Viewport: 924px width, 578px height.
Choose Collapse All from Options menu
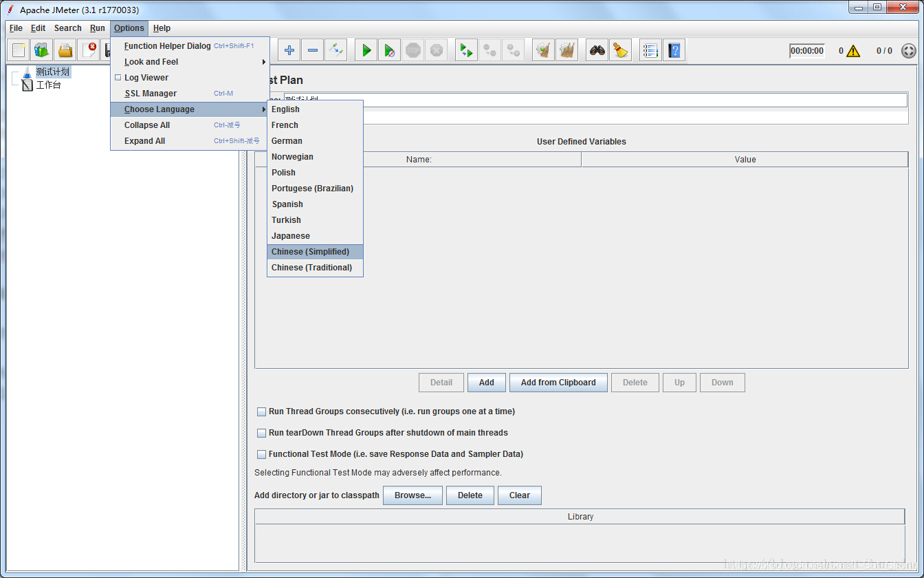190,125
